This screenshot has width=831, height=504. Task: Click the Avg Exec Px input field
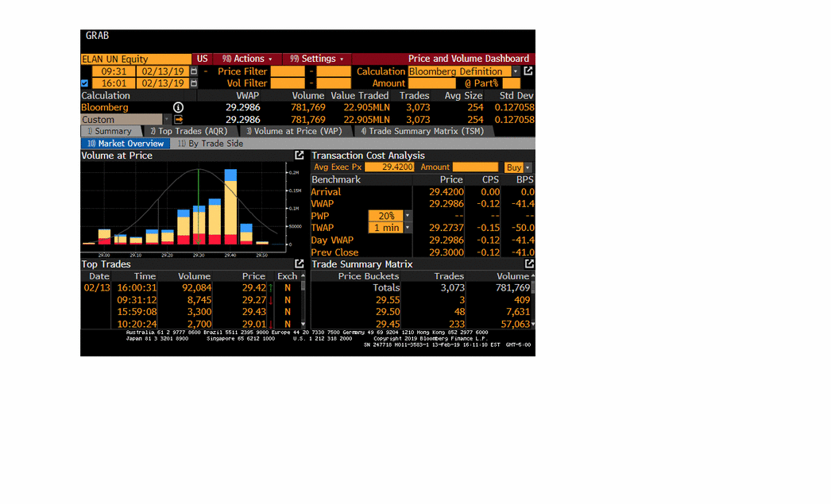pos(391,167)
